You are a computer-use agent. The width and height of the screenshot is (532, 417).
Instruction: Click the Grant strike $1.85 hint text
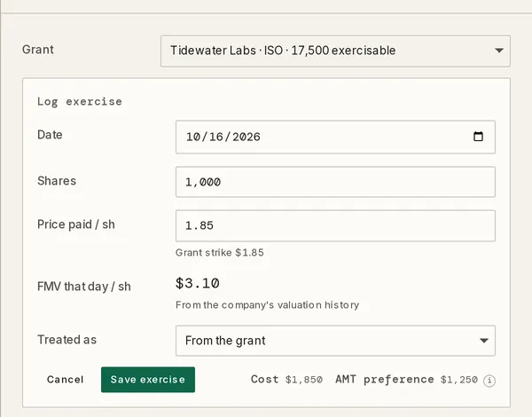(x=220, y=253)
